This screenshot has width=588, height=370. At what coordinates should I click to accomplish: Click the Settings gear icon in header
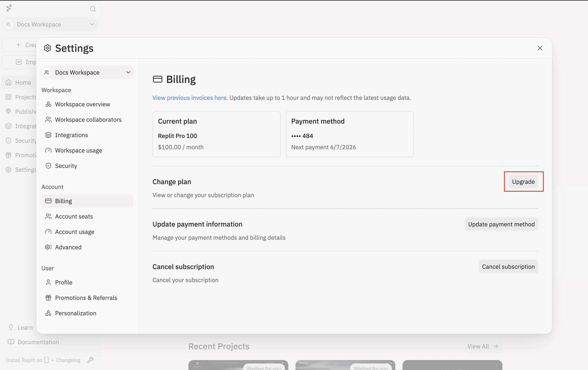48,48
